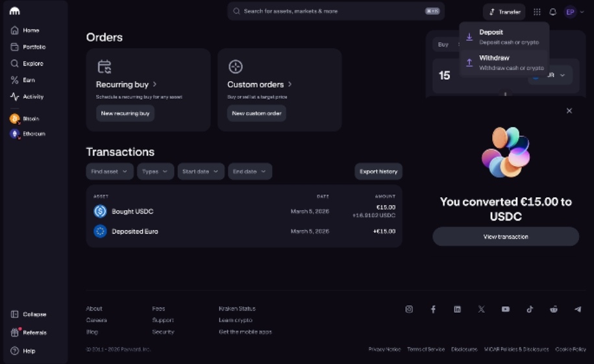Choose Deposit in Transfer menu
Image resolution: width=594 pixels, height=364 pixels.
coord(504,37)
